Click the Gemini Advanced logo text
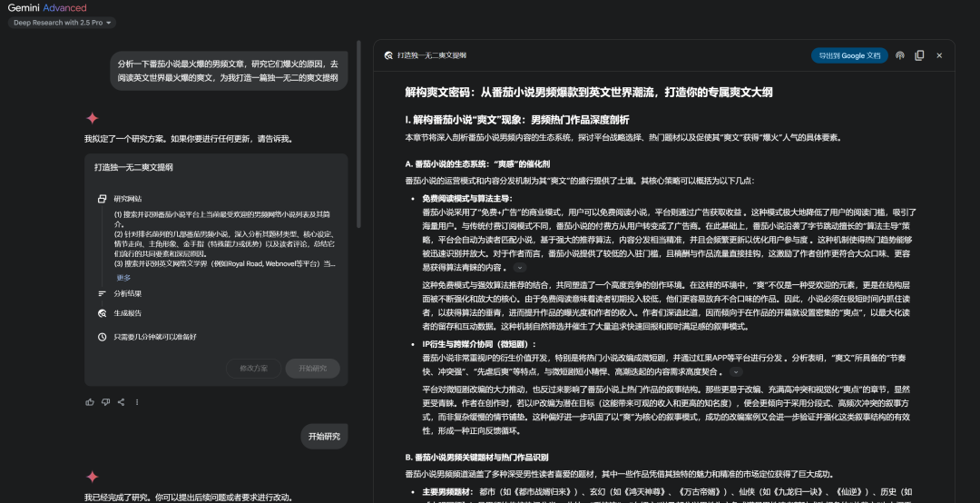Viewport: 980px width, 503px height. click(x=47, y=8)
